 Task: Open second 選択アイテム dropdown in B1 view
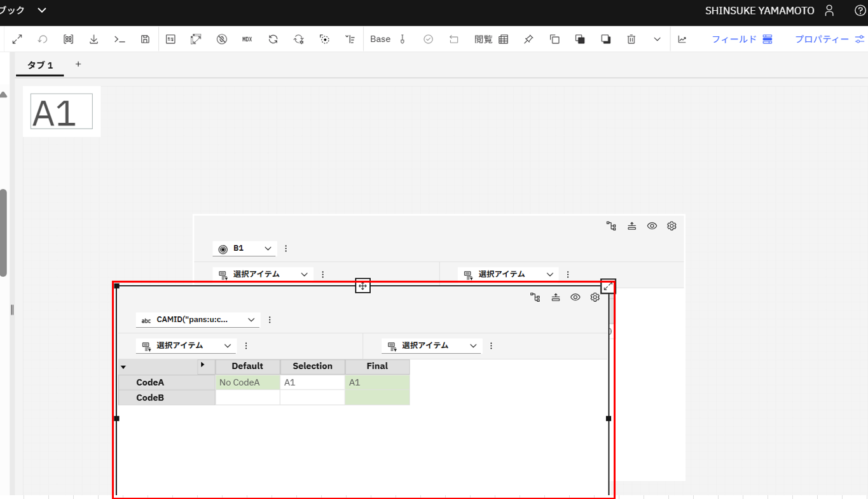click(508, 274)
